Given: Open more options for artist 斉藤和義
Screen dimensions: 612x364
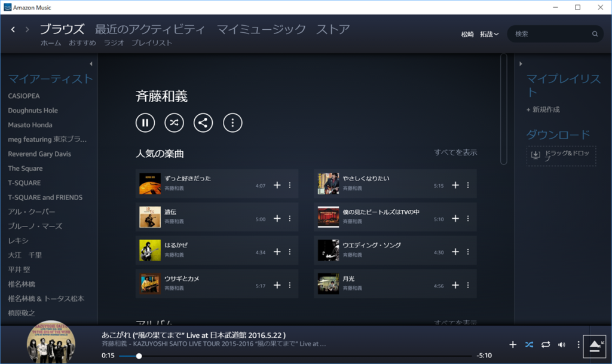Looking at the screenshot, I should click(232, 123).
